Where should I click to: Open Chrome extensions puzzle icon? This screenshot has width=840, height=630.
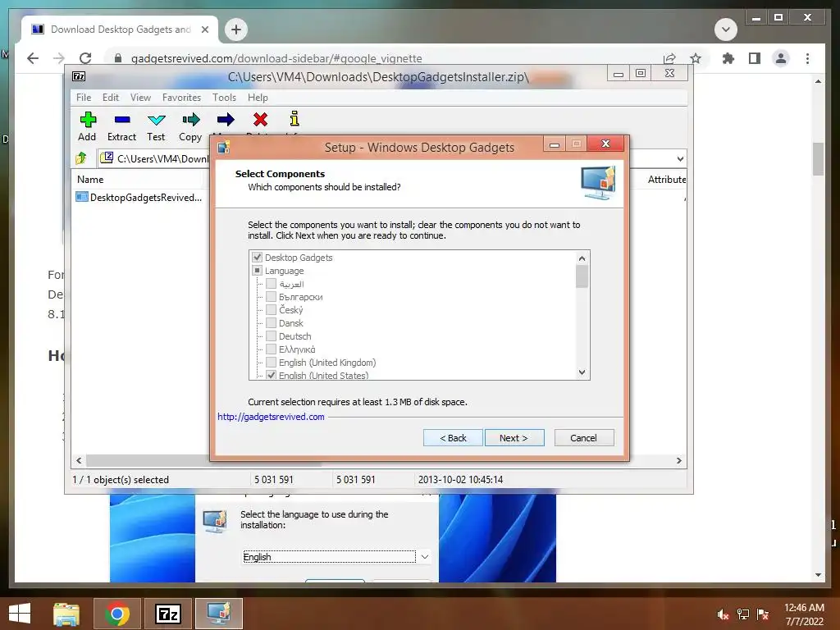pos(728,58)
